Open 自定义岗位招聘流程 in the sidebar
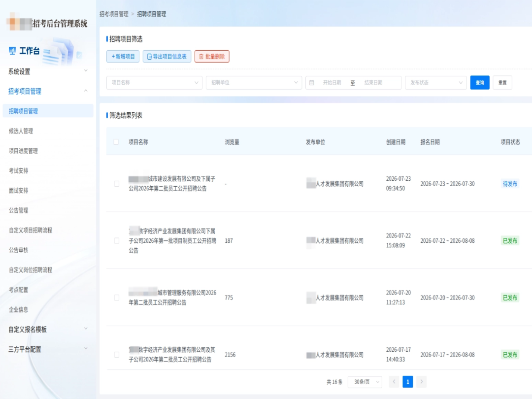Screen dimensions: 532x399 click(31, 270)
